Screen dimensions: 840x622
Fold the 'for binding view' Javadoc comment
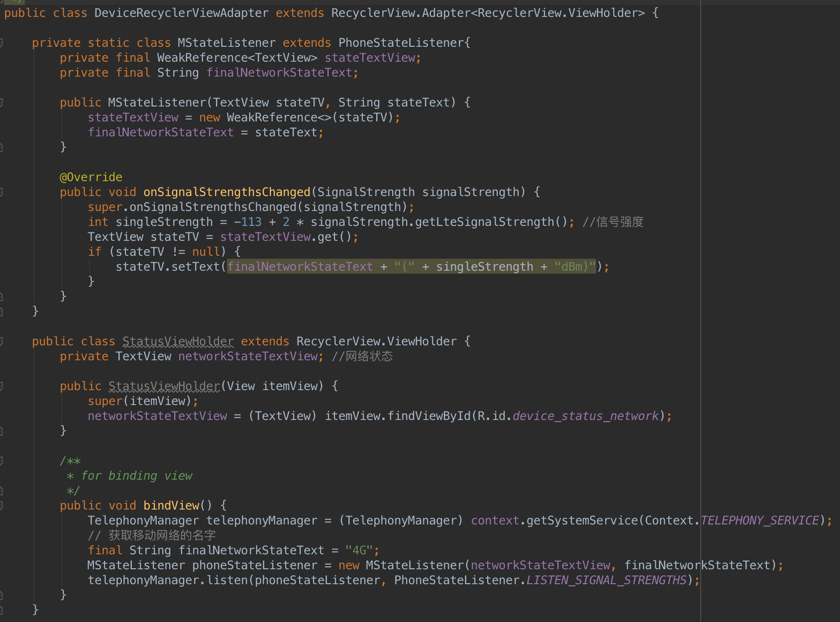pyautogui.click(x=1, y=461)
